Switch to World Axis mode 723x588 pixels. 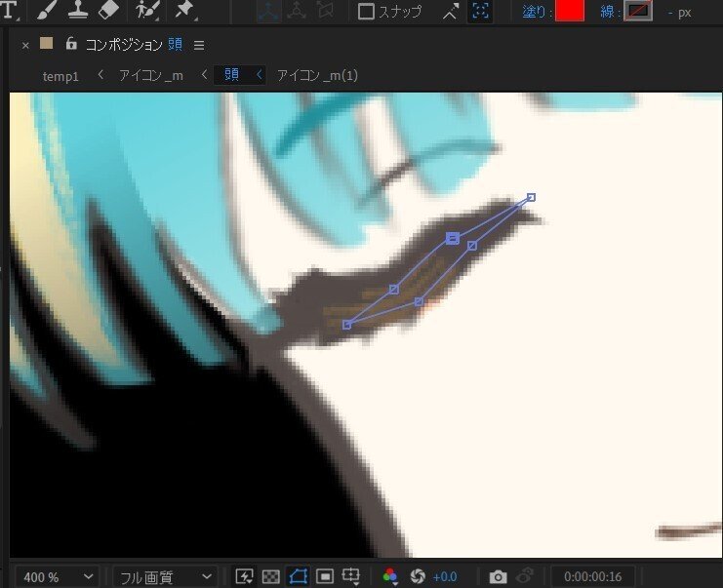pos(297,11)
